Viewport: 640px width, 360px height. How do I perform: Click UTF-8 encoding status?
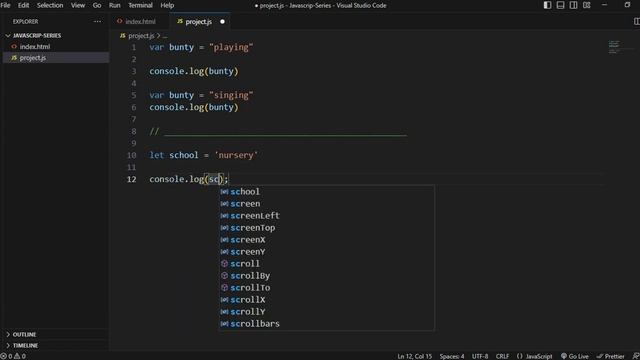pos(480,356)
